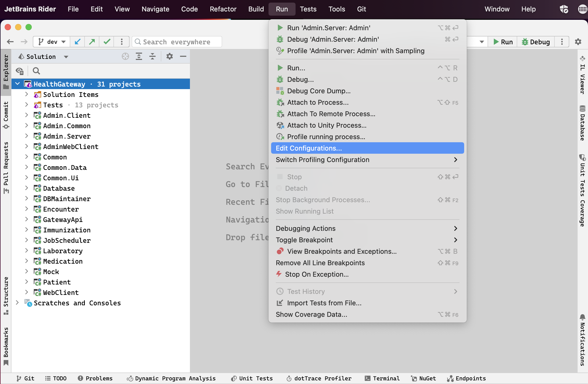This screenshot has height=384, width=588.
Task: Open the Unit Tests Coverage tool window
Action: point(583,190)
